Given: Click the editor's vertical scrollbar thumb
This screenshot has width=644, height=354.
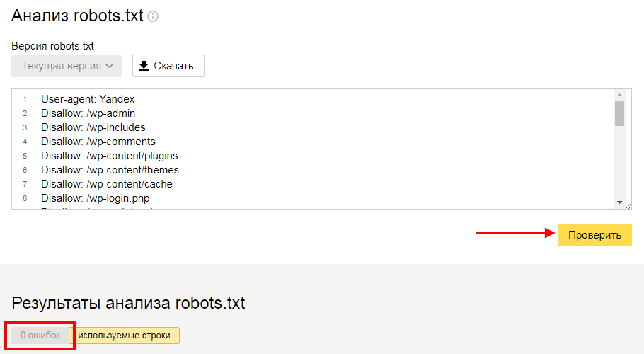Looking at the screenshot, I should [619, 113].
